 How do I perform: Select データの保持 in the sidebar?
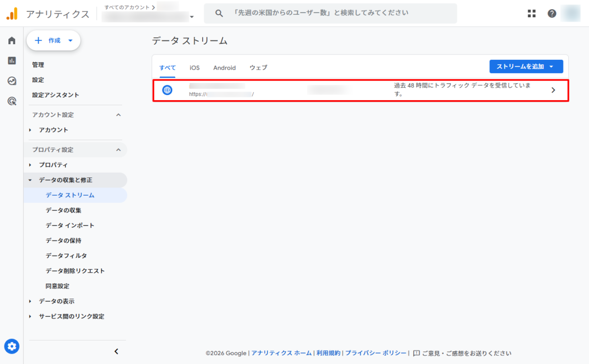click(x=63, y=240)
